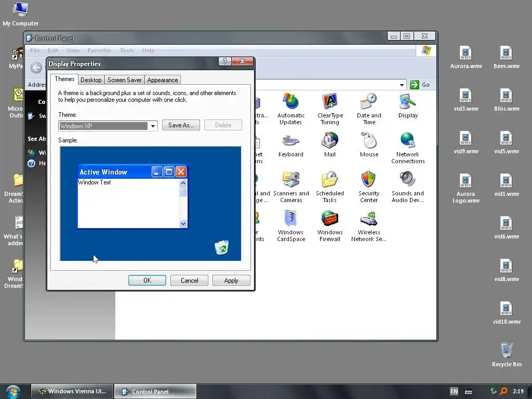Open Network Connections icon
The image size is (532, 399).
(x=408, y=148)
